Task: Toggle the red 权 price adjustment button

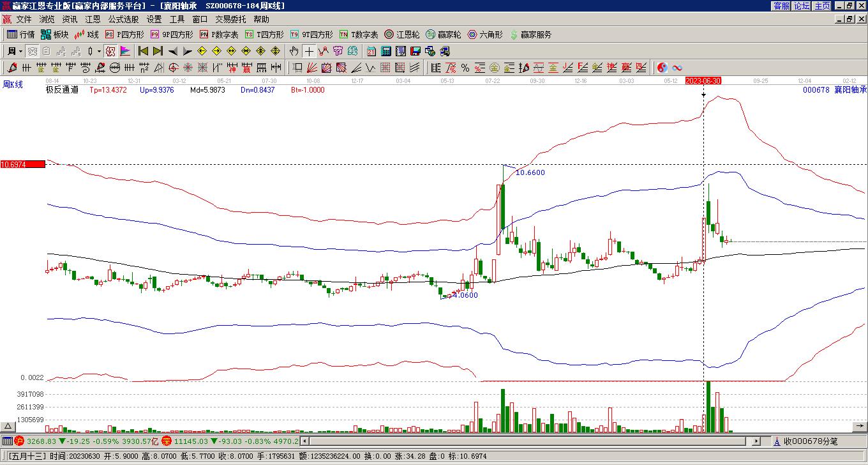Action: point(110,51)
